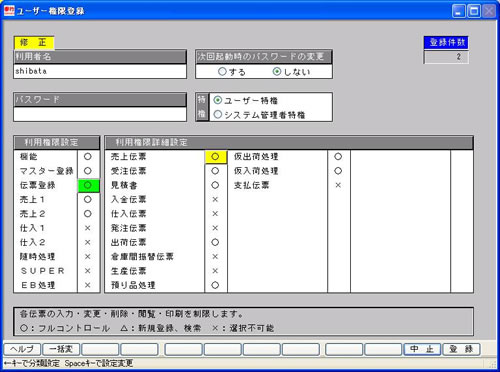Click the 利用者名 input field with shibata
500x372 pixels.
(x=100, y=71)
